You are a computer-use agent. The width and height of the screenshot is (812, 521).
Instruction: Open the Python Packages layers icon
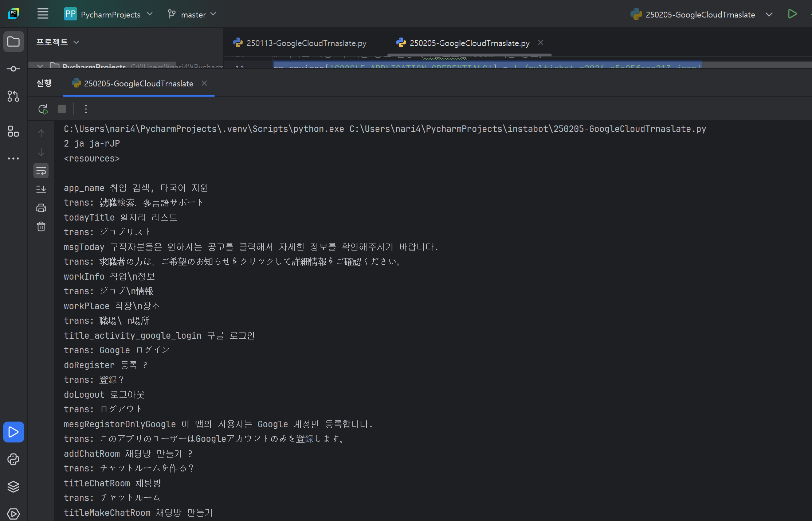13,487
